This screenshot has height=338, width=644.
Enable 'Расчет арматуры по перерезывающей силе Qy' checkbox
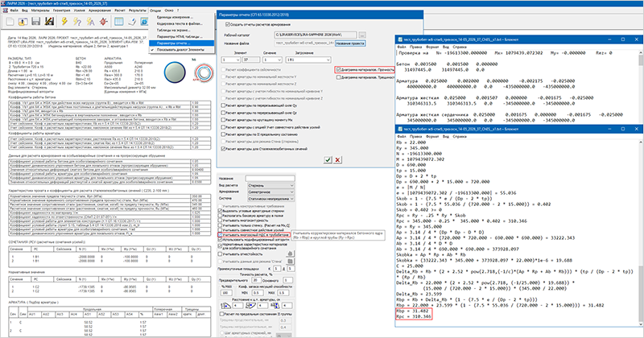click(224, 105)
